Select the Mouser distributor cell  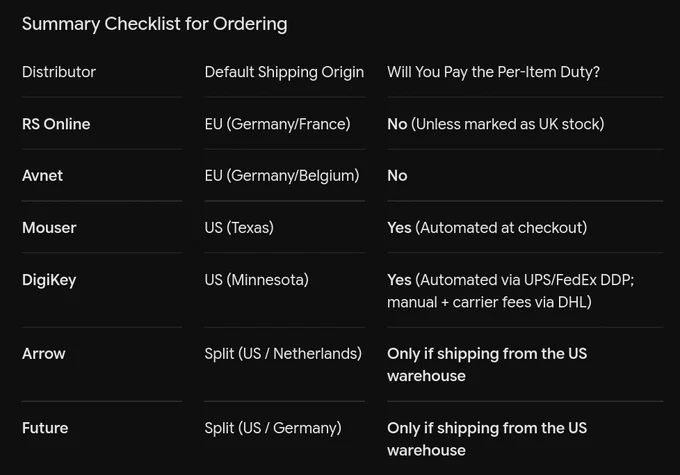(x=49, y=228)
